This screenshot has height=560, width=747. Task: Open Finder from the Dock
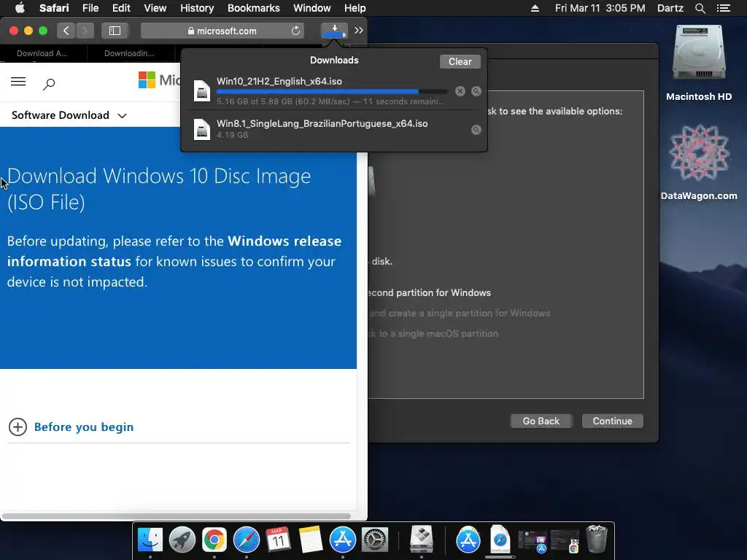[150, 540]
